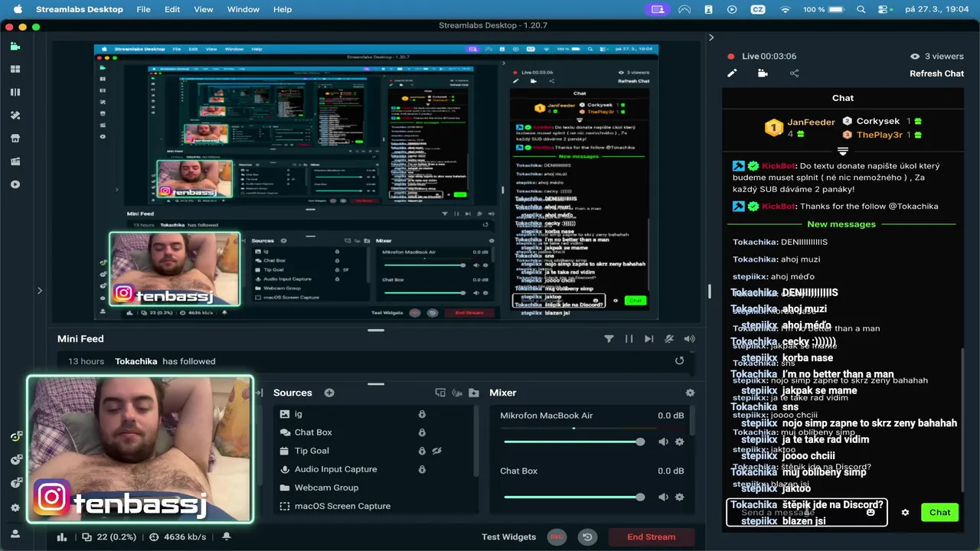Collapse the chat panel chevron arrow
980x551 pixels.
710,37
